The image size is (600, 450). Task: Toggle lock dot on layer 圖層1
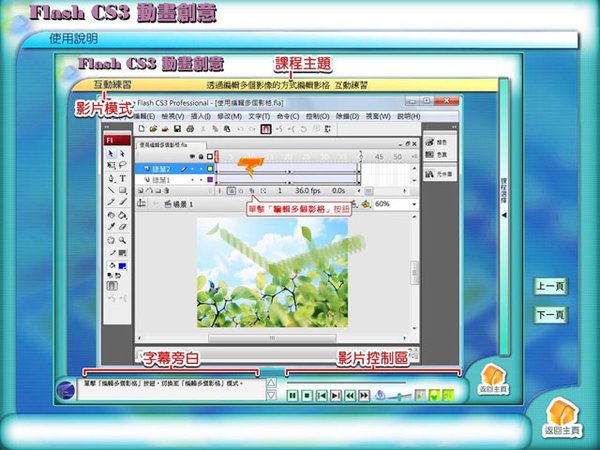(x=203, y=179)
